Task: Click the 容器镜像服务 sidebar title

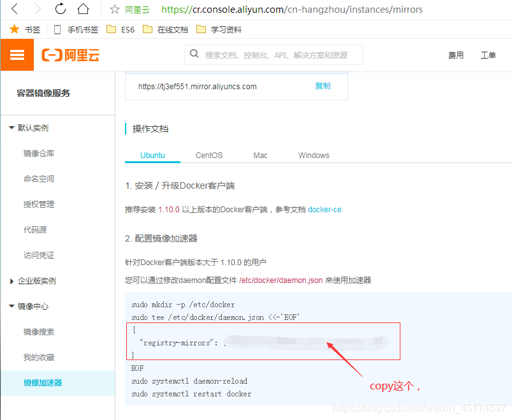Action: point(43,93)
